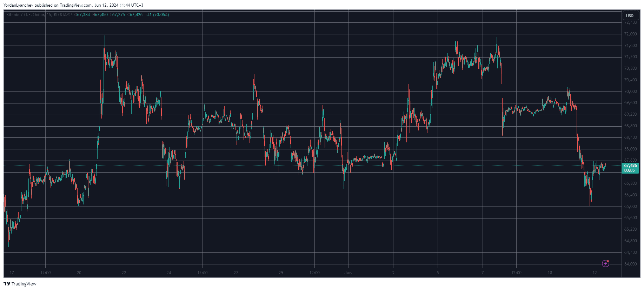Image resolution: width=644 pixels, height=290 pixels.
Task: Click the date label 22 on time axis
Action: point(124,273)
